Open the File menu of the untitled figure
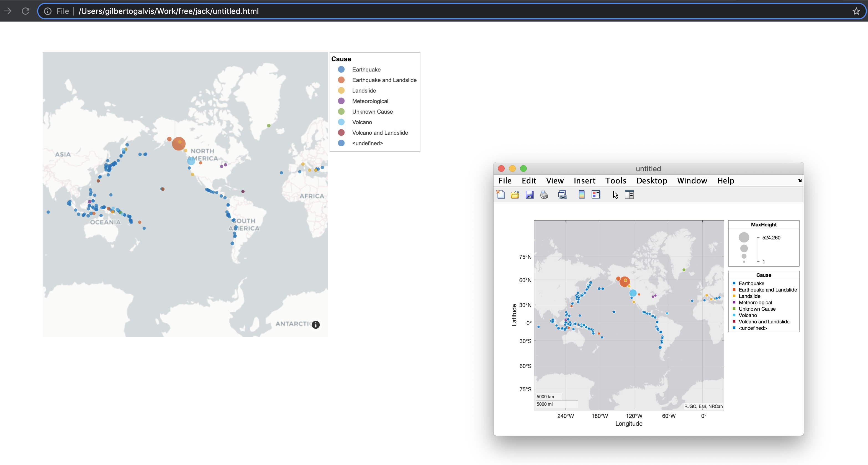 pos(505,181)
